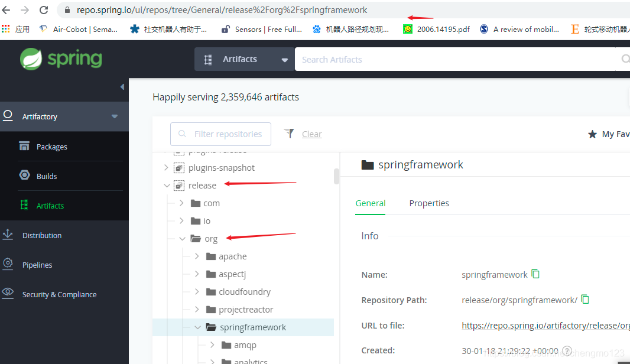Open the Chrome apps grid icon
This screenshot has height=364, width=630.
[x=6, y=29]
